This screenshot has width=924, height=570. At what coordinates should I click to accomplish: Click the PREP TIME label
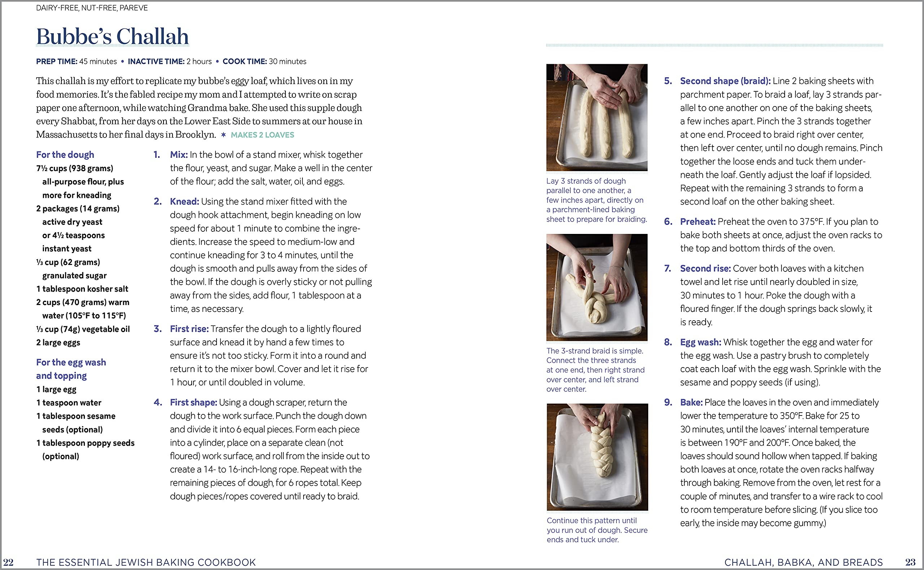point(57,61)
